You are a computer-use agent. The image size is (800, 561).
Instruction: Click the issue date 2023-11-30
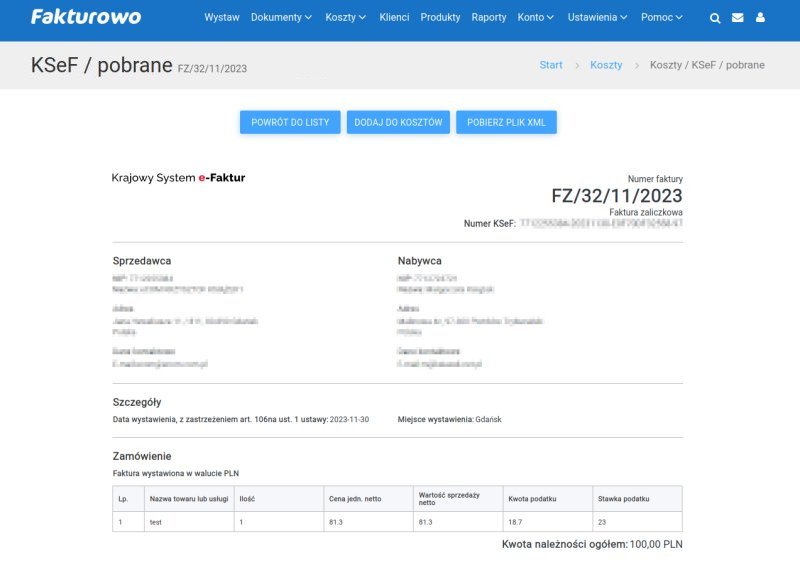(349, 419)
